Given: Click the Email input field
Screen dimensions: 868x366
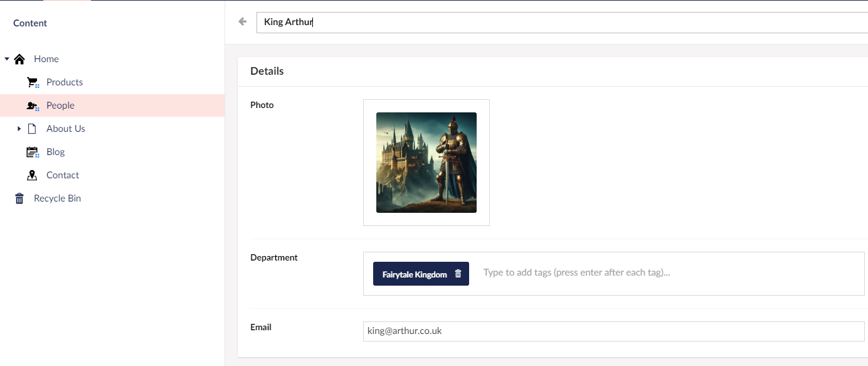Looking at the screenshot, I should (x=613, y=331).
